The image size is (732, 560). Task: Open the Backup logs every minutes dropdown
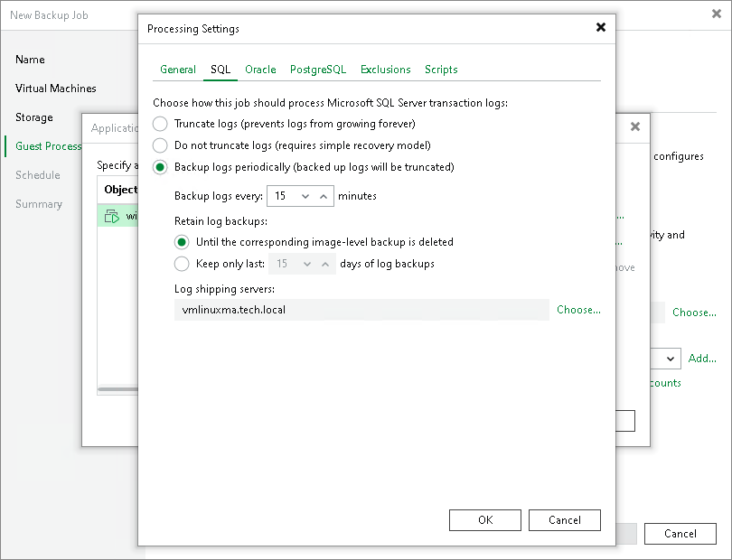(x=307, y=196)
